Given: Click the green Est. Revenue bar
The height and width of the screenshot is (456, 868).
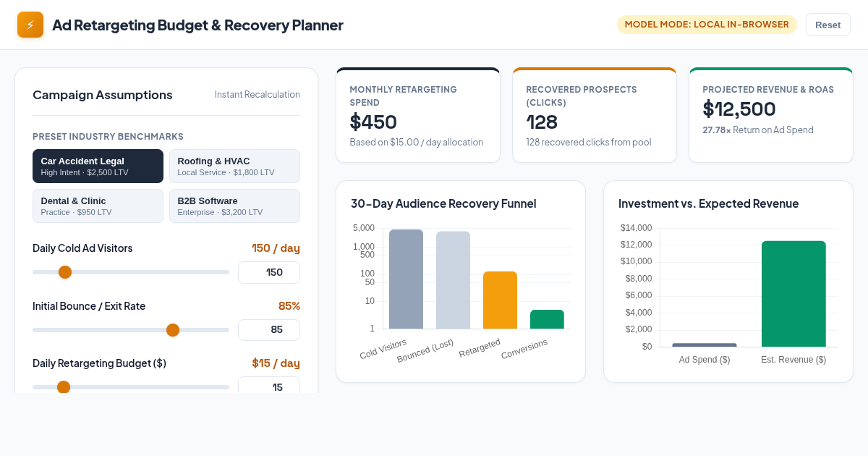Looking at the screenshot, I should 793,294.
